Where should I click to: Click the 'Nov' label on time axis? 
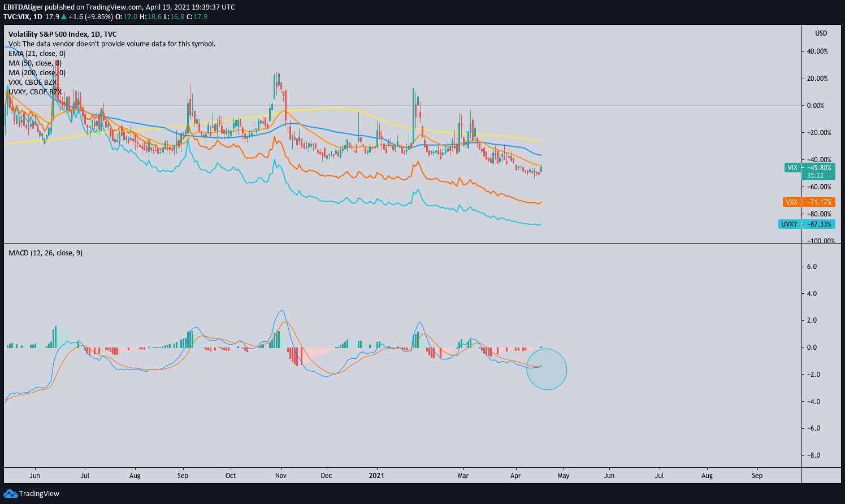[x=281, y=476]
